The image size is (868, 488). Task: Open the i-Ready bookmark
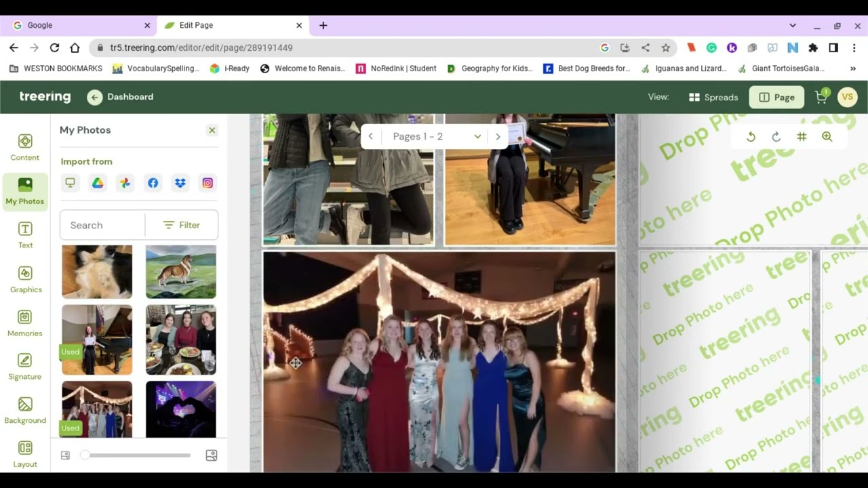click(x=230, y=68)
